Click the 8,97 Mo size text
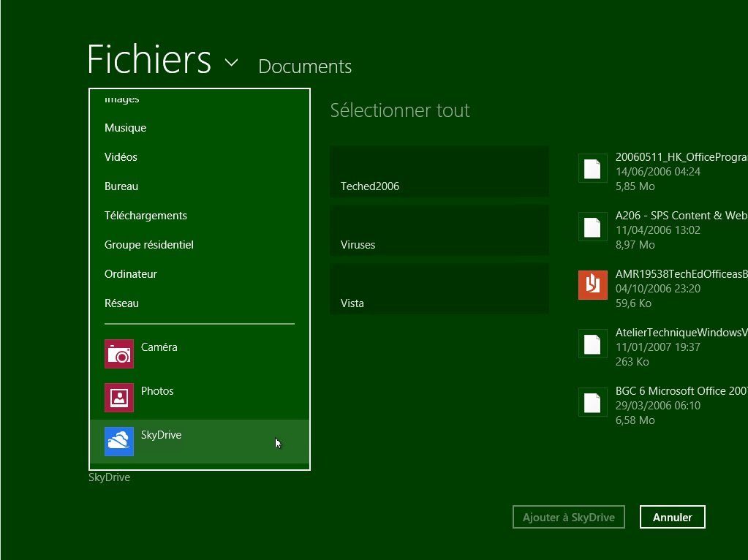Screen dimensions: 748x560 pyautogui.click(x=635, y=245)
